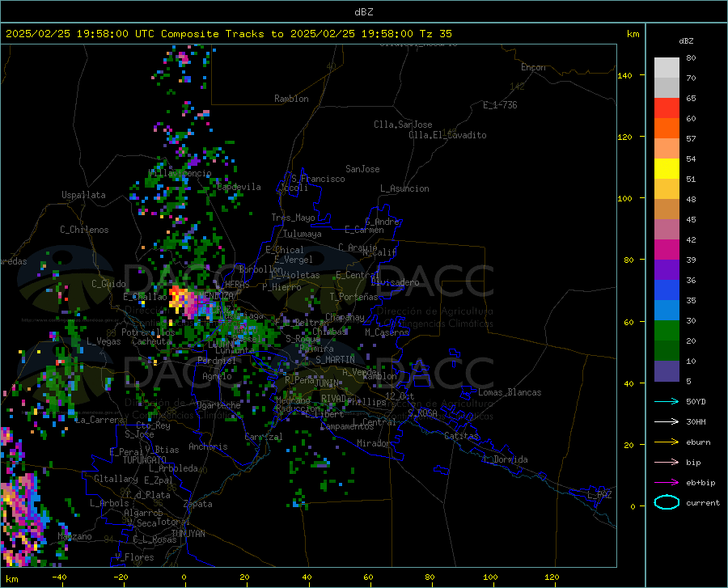Select the bright yellow 54-51 dBZ band
This screenshot has width=728, height=588.
click(x=667, y=168)
